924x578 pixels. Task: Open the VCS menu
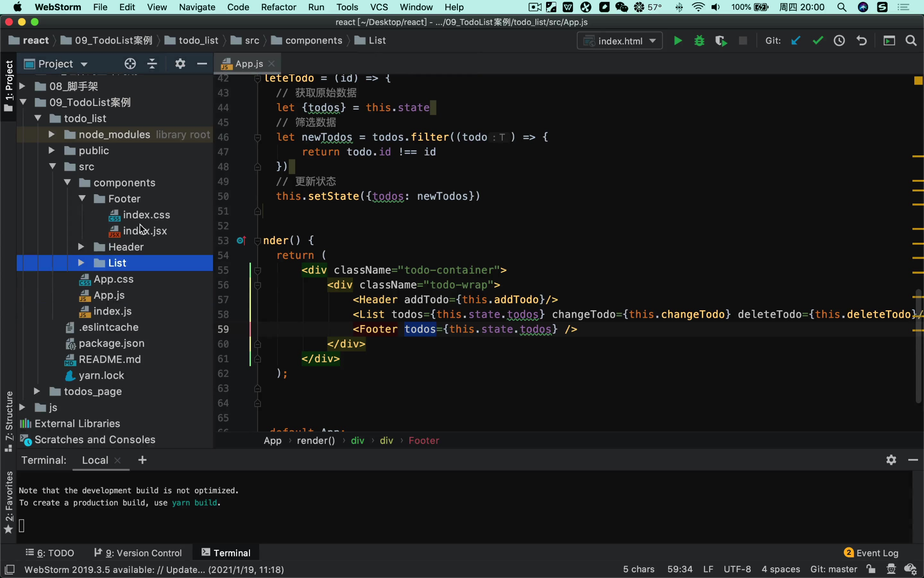379,7
